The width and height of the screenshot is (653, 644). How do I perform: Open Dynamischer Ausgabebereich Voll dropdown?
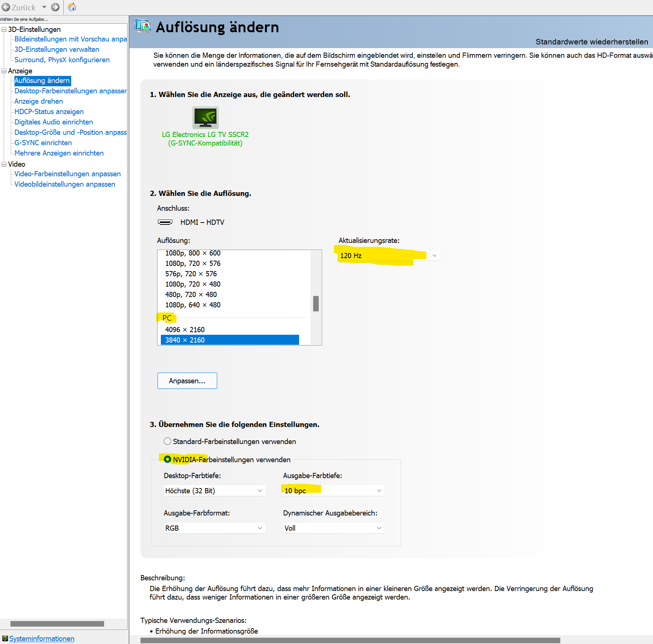tap(333, 528)
